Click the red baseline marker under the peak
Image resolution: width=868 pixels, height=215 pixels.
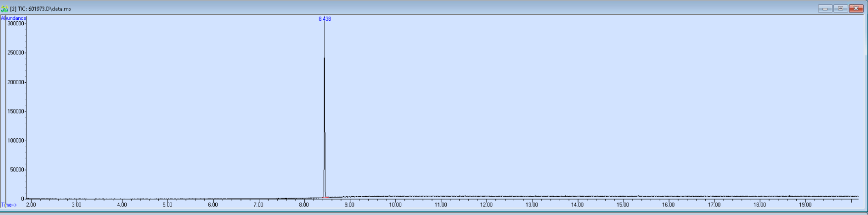point(325,197)
